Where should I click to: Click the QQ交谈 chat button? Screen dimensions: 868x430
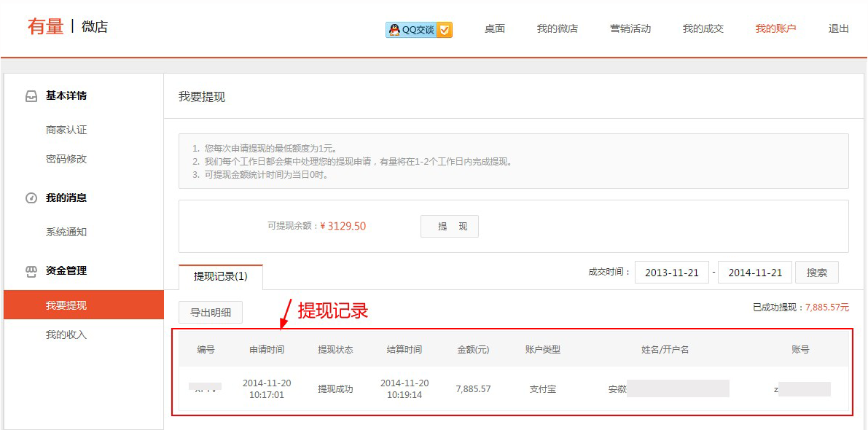coord(419,30)
